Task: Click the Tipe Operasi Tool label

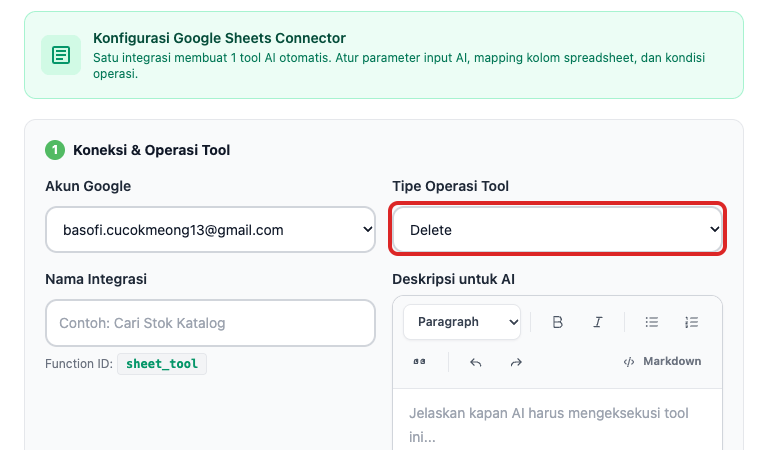Action: pyautogui.click(x=450, y=186)
